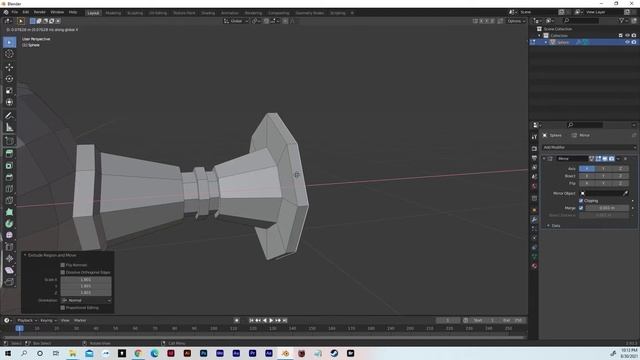This screenshot has height=360, width=640.
Task: Activate the Scale tool
Action: (x=9, y=91)
